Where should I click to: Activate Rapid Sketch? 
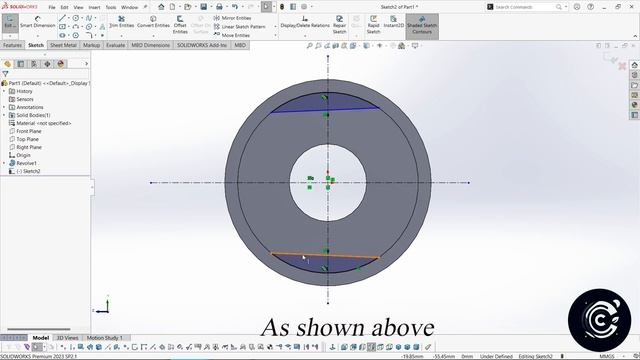tap(373, 24)
